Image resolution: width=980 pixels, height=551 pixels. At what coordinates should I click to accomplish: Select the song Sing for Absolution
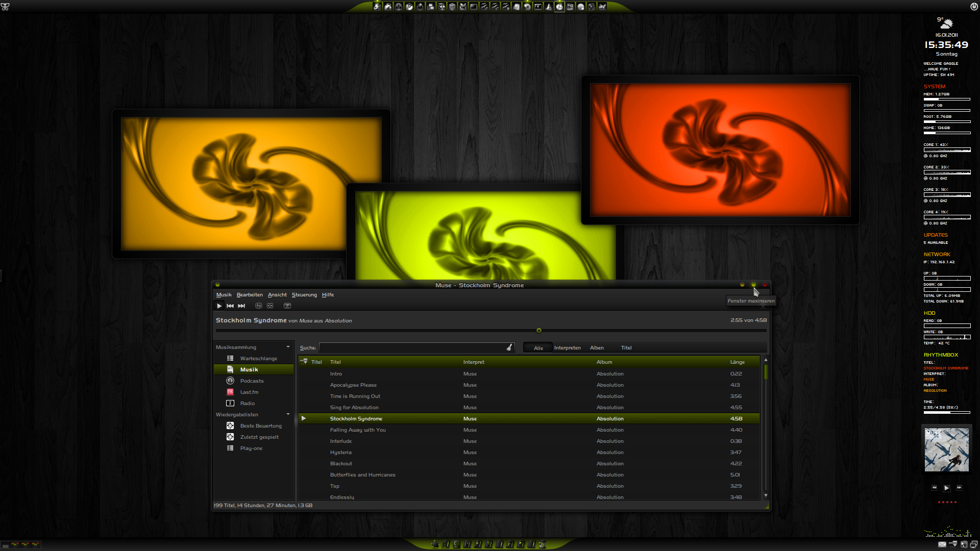click(x=529, y=408)
